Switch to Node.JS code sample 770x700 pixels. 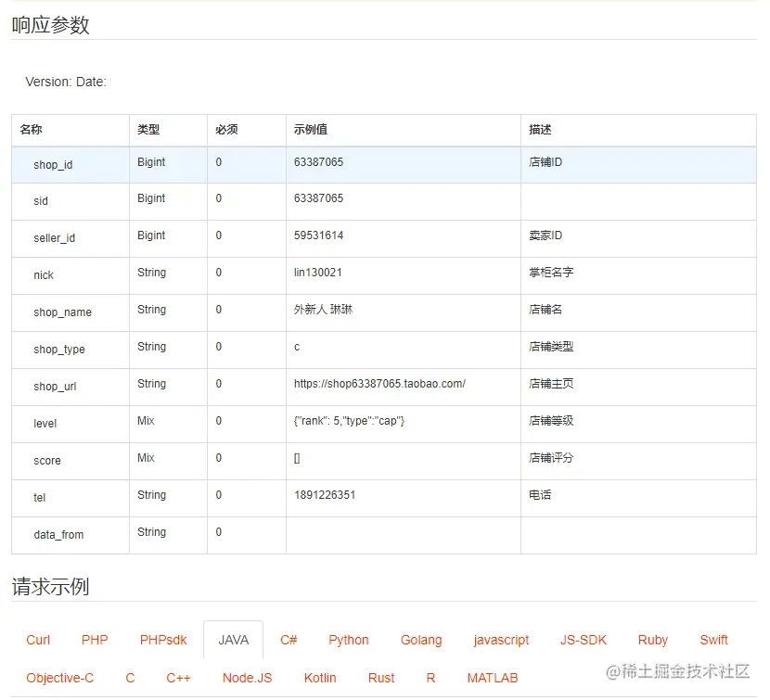(x=247, y=678)
